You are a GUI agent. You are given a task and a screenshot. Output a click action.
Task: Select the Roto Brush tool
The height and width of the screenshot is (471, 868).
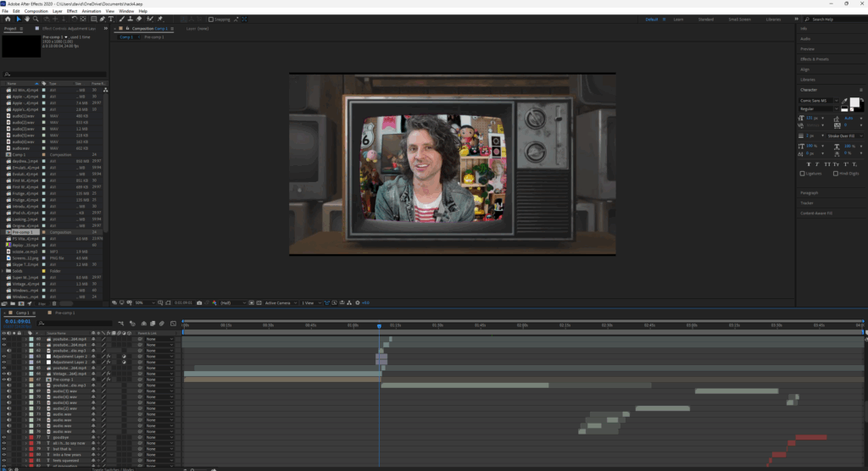click(x=149, y=19)
